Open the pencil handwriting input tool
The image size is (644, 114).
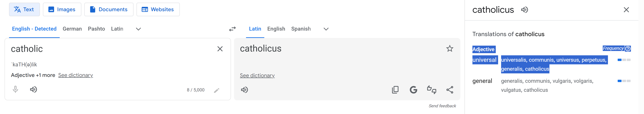tap(217, 90)
